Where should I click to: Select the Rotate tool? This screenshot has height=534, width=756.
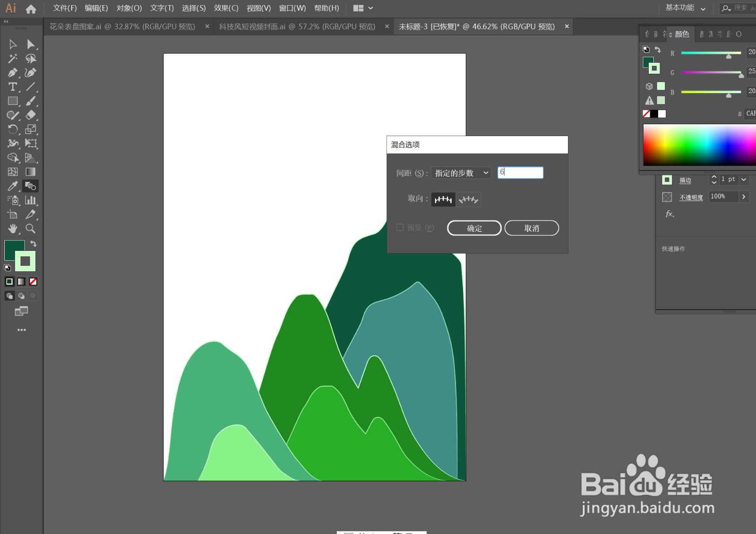point(13,129)
